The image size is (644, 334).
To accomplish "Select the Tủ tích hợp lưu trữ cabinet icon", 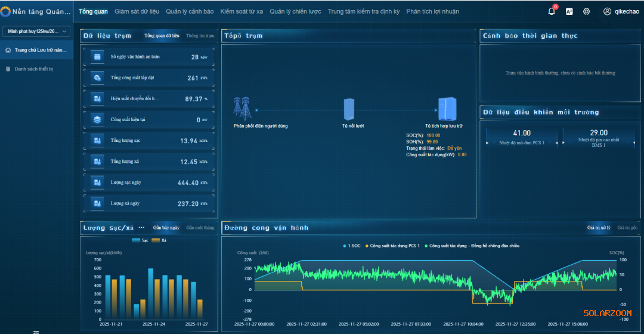I will [x=447, y=109].
